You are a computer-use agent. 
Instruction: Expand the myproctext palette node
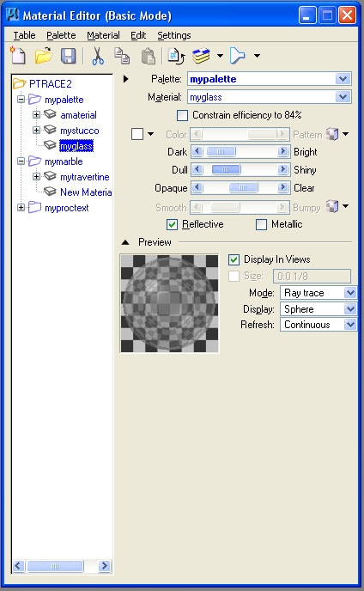coord(21,208)
